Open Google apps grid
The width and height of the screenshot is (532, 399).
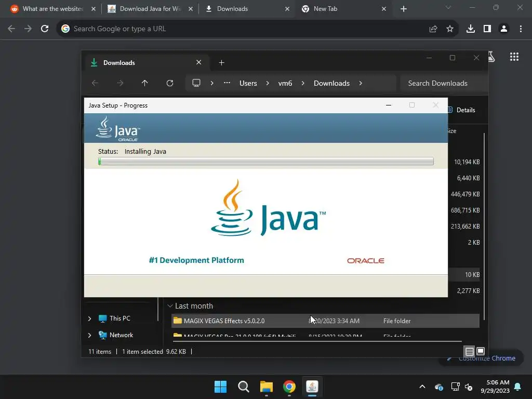[x=514, y=57]
